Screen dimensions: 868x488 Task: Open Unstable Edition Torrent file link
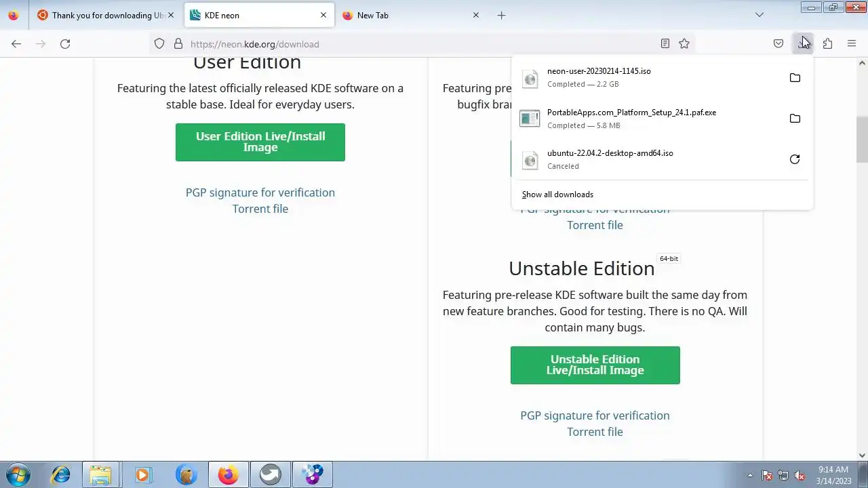pos(595,432)
